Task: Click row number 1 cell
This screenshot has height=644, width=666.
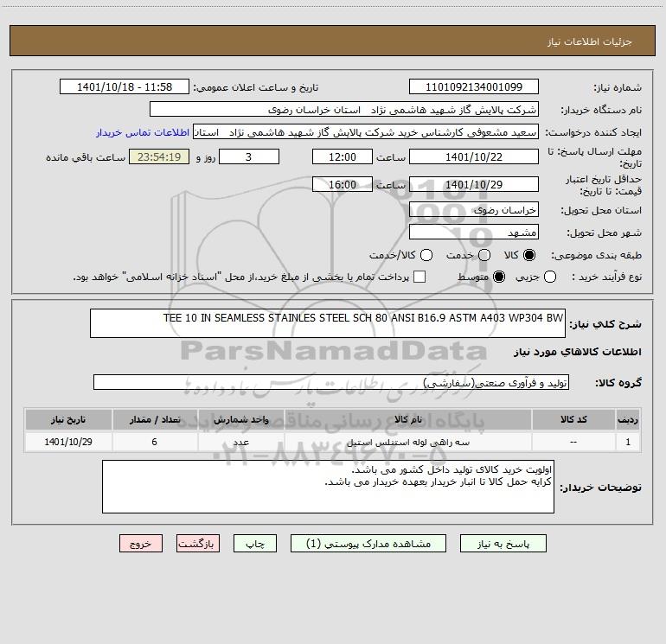Action: click(x=628, y=442)
